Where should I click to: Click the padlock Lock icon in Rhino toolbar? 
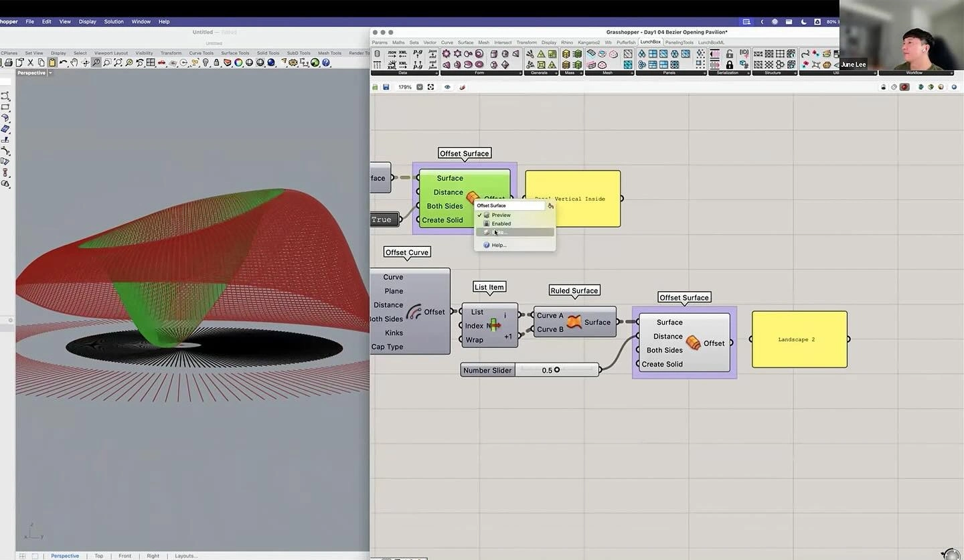pyautogui.click(x=217, y=63)
